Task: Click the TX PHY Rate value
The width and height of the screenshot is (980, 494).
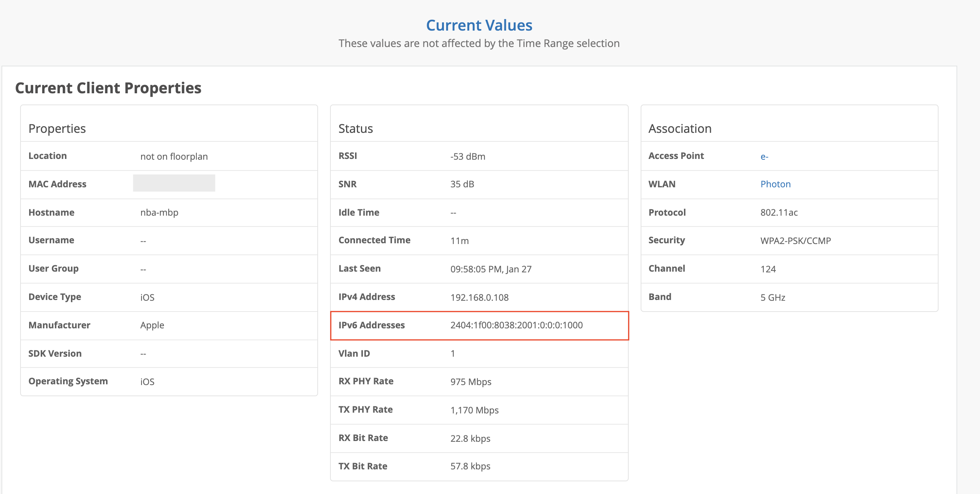Action: point(474,410)
